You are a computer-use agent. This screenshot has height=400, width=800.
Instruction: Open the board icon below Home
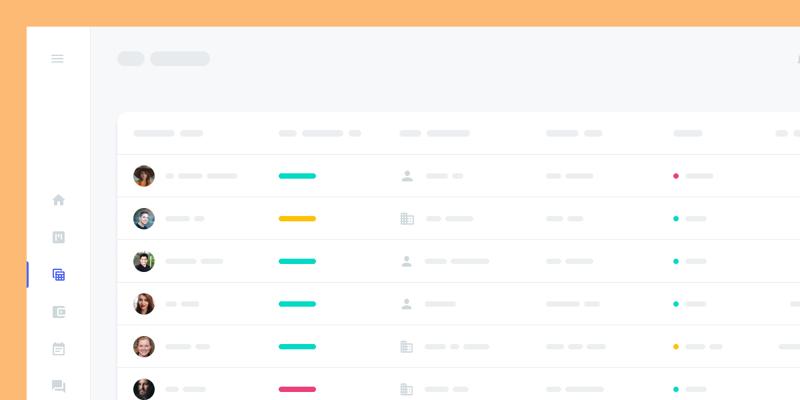coord(58,237)
